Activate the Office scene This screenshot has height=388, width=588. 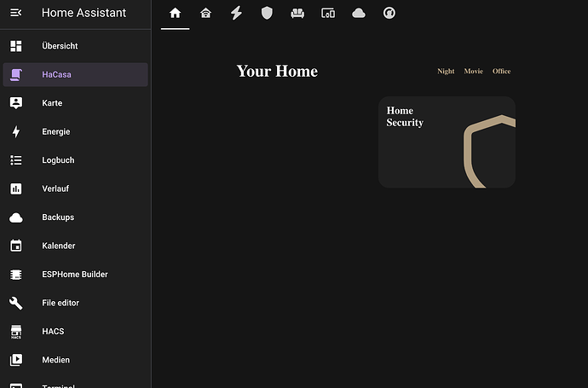(501, 71)
